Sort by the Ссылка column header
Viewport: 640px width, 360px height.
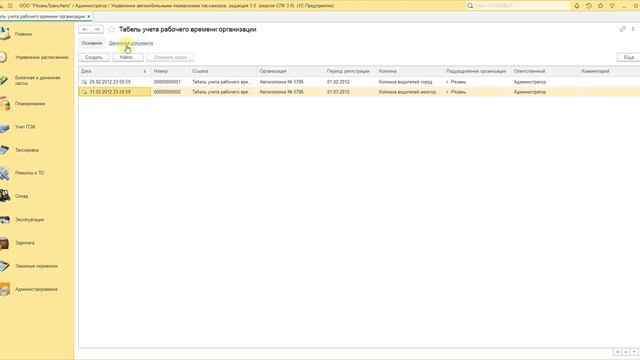[x=223, y=71]
